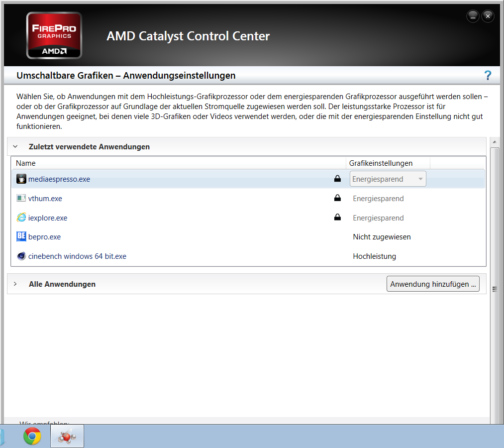Click Nicht zugewiesen setting for bepro.exe
The width and height of the screenshot is (504, 448).
point(382,237)
